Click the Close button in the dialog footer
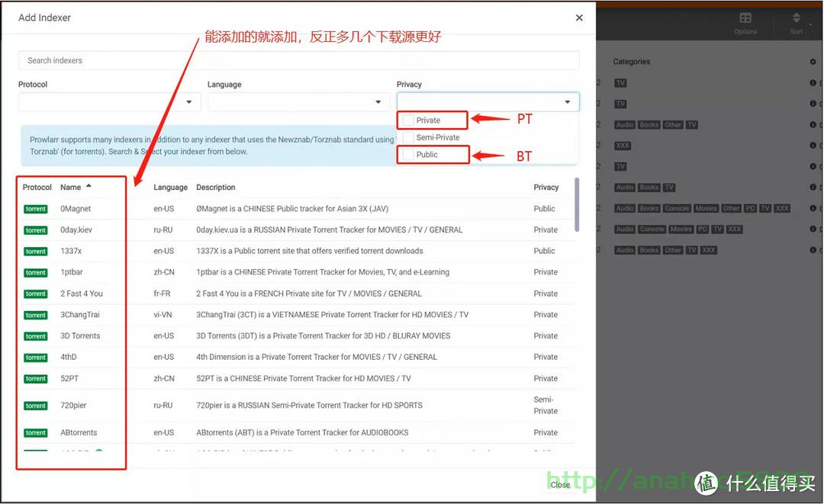 560,485
